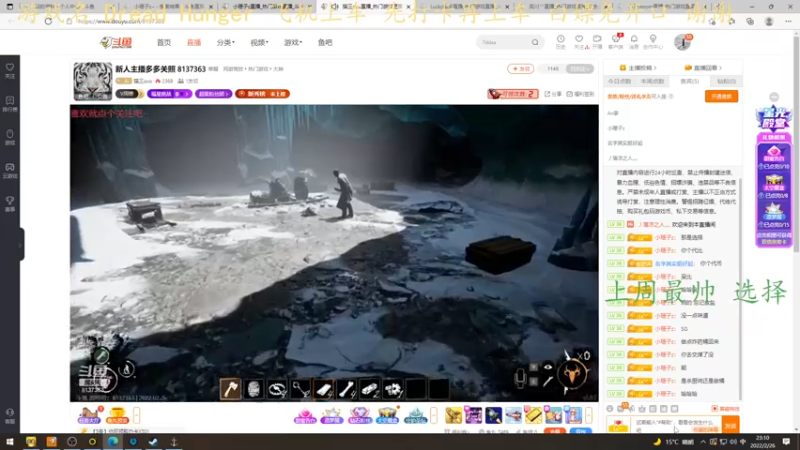Click the chat message input field

pos(677,425)
